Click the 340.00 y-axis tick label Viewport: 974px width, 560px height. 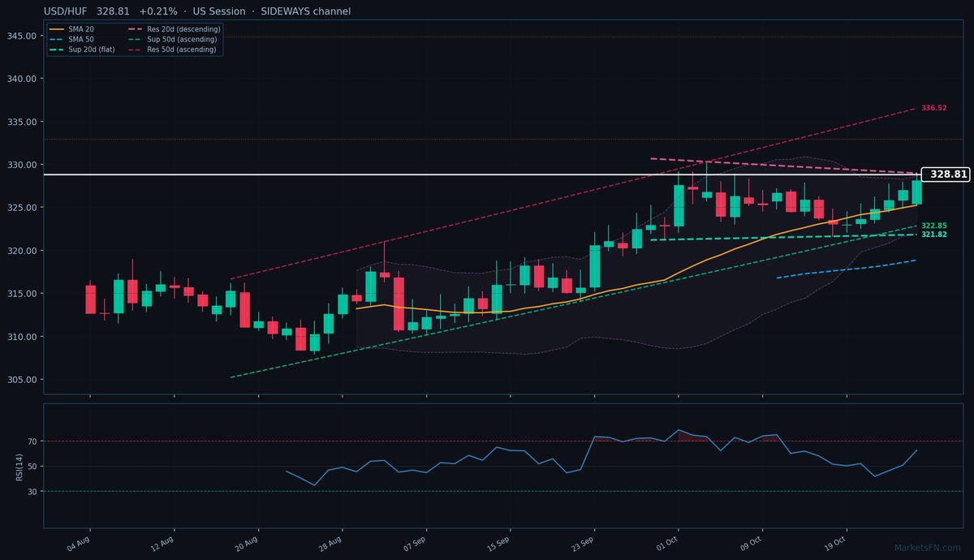tap(22, 79)
